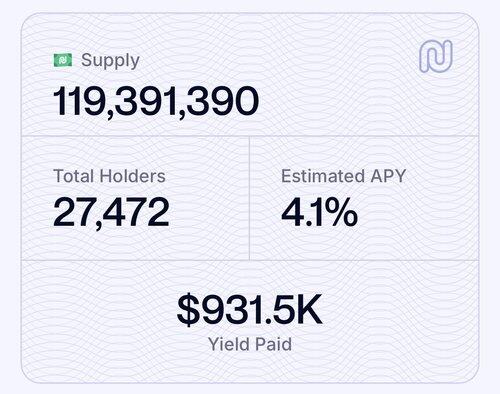Click the horizontal divider below the supply number
This screenshot has height=394, width=500.
250,136
